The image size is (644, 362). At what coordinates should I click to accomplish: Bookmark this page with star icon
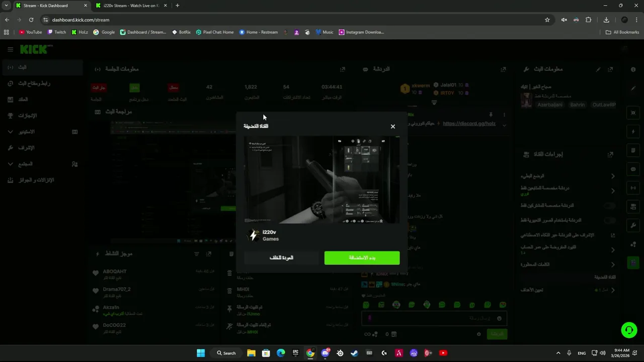pyautogui.click(x=547, y=20)
